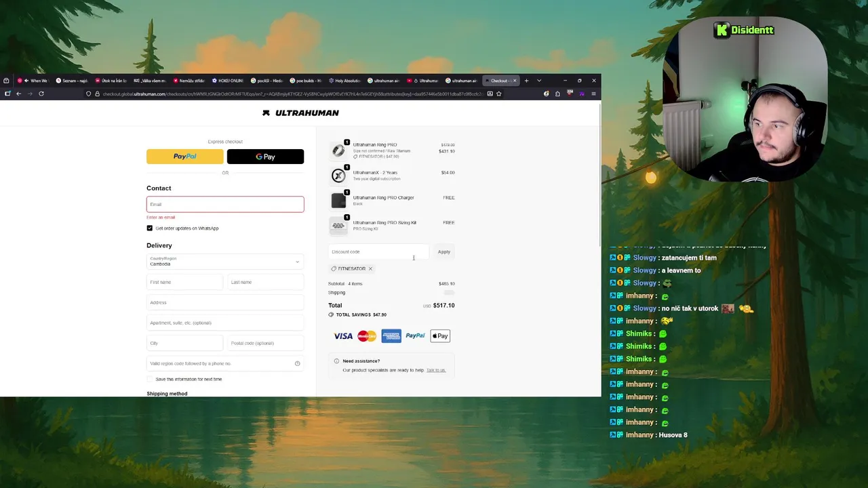Viewport: 868px width, 488px height.
Task: Click the browser back arrow
Action: pos(18,94)
